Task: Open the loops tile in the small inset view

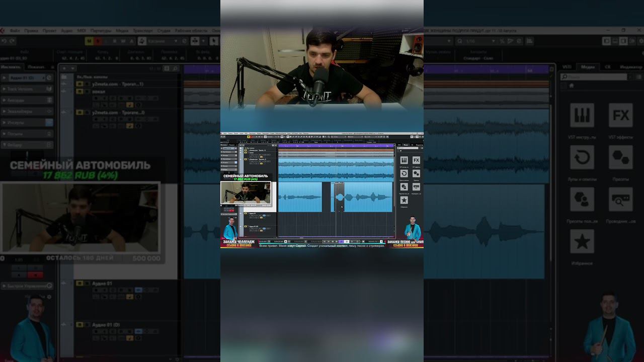Action: point(404,173)
